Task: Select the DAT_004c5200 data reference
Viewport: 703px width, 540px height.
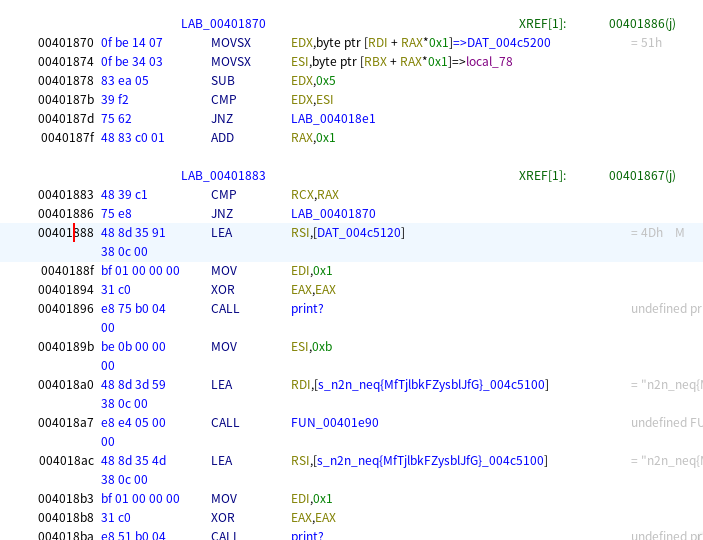Action: click(509, 43)
